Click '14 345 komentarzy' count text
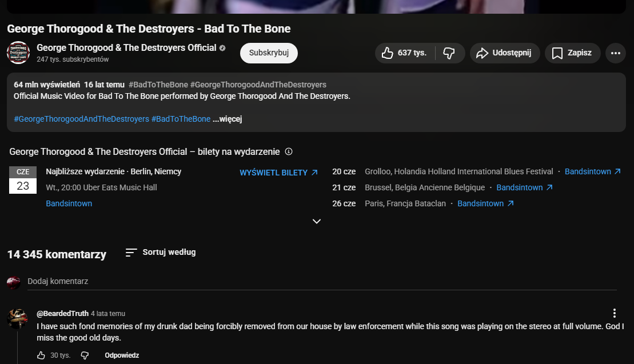634x364 pixels. [57, 254]
